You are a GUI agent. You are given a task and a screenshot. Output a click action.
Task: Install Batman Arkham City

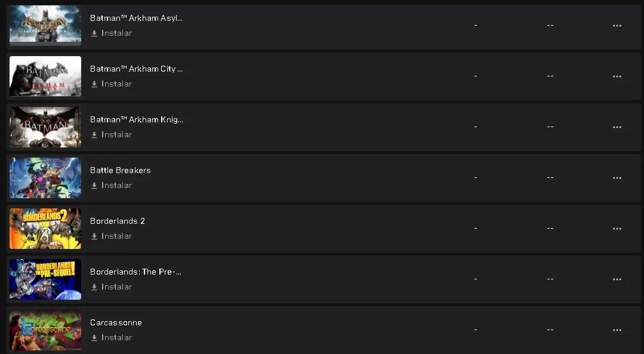111,84
